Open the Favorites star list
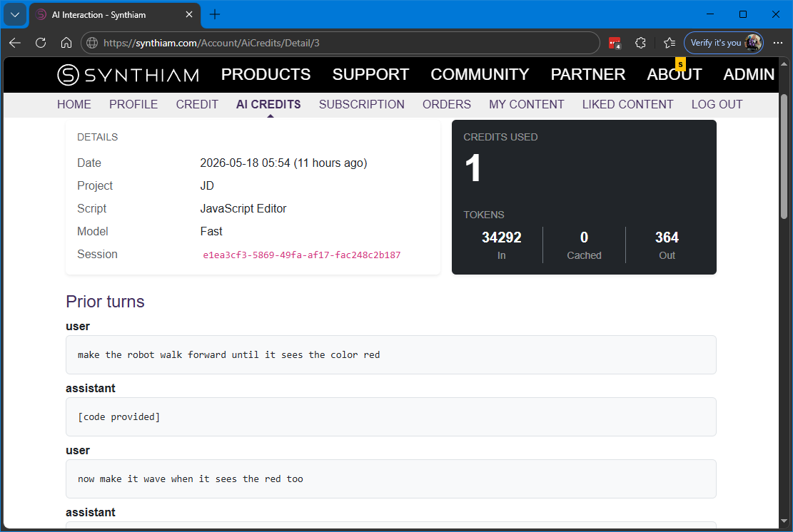793x532 pixels. pyautogui.click(x=669, y=43)
